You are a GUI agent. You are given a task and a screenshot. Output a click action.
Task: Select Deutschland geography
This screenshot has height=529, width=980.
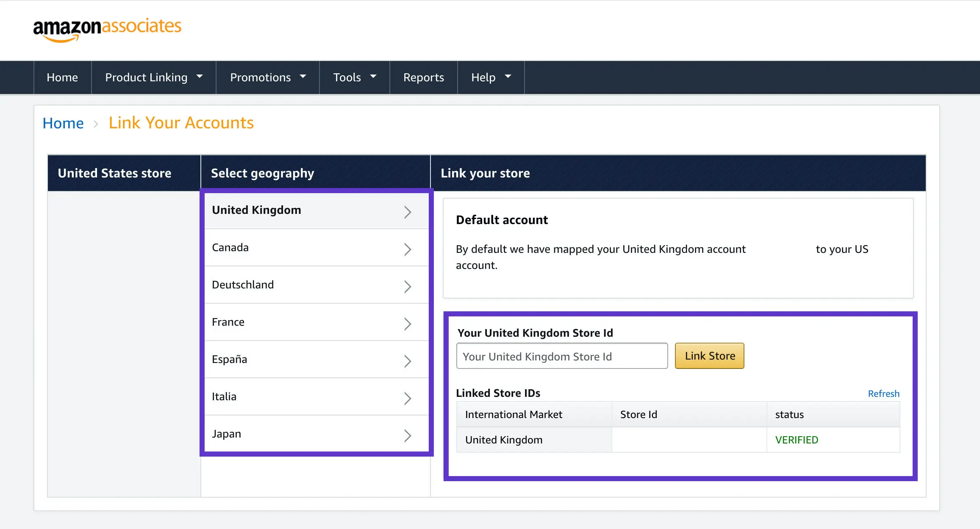point(316,285)
